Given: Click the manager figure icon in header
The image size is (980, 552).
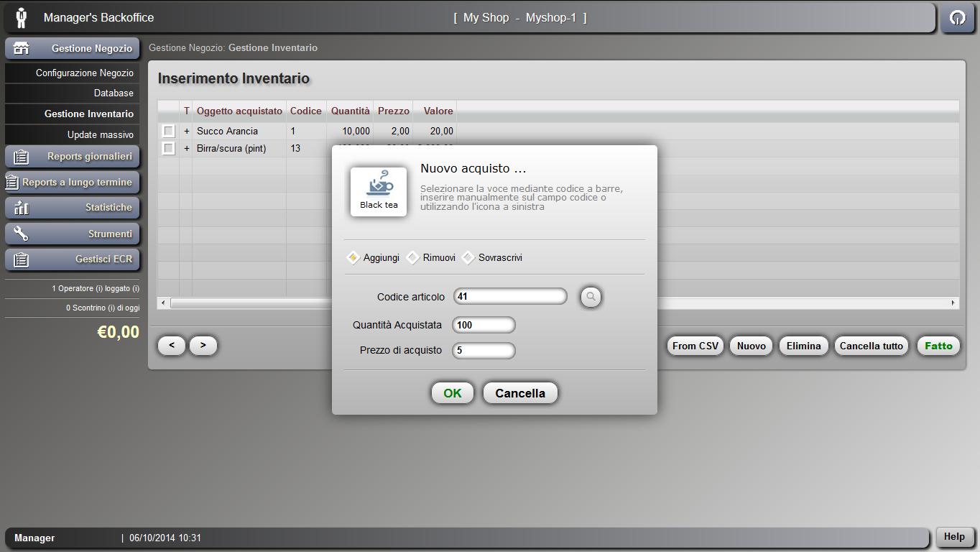Looking at the screenshot, I should [22, 18].
